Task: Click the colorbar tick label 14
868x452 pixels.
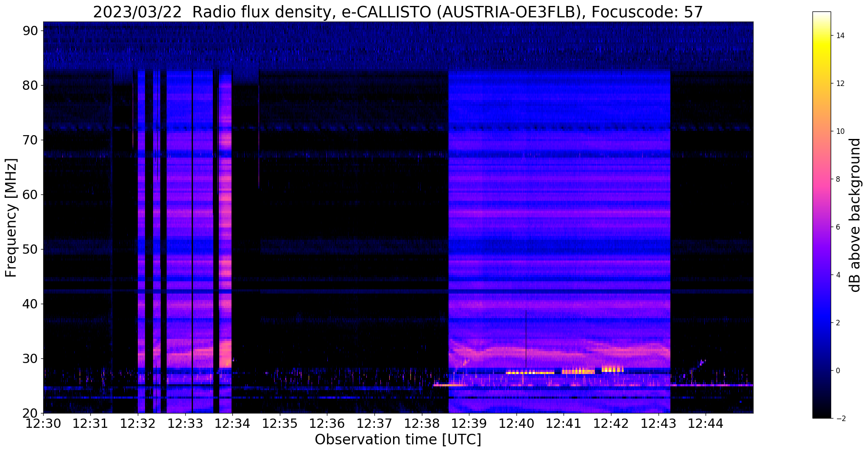Action: [x=840, y=36]
